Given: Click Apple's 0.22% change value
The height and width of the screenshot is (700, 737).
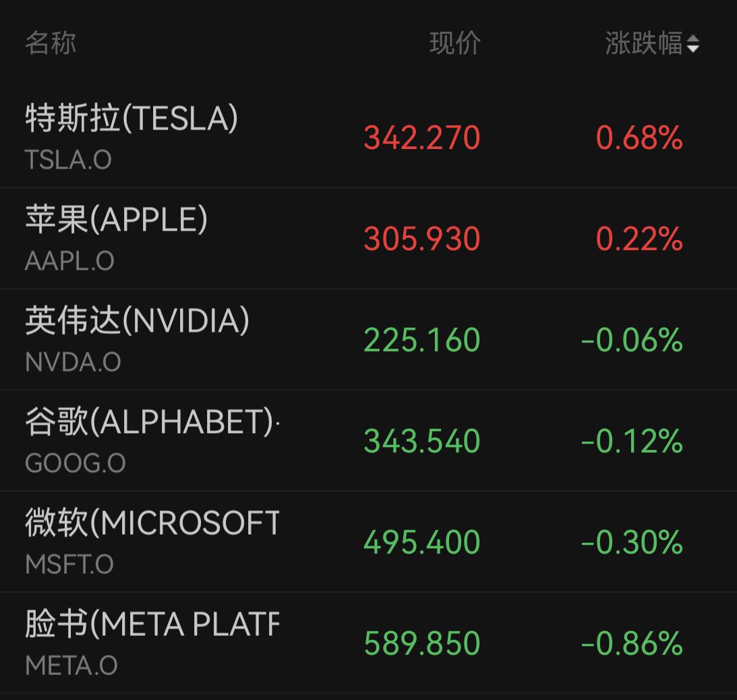Looking at the screenshot, I should (639, 239).
